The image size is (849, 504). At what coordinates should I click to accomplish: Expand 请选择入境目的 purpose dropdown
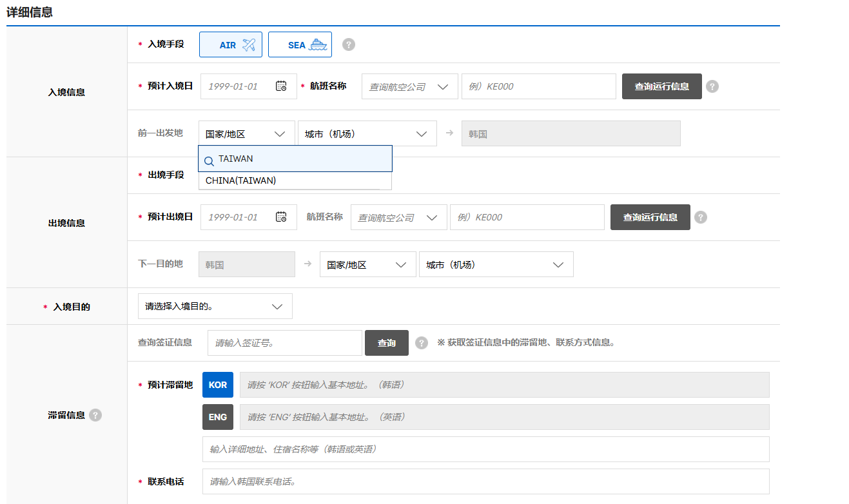[215, 307]
